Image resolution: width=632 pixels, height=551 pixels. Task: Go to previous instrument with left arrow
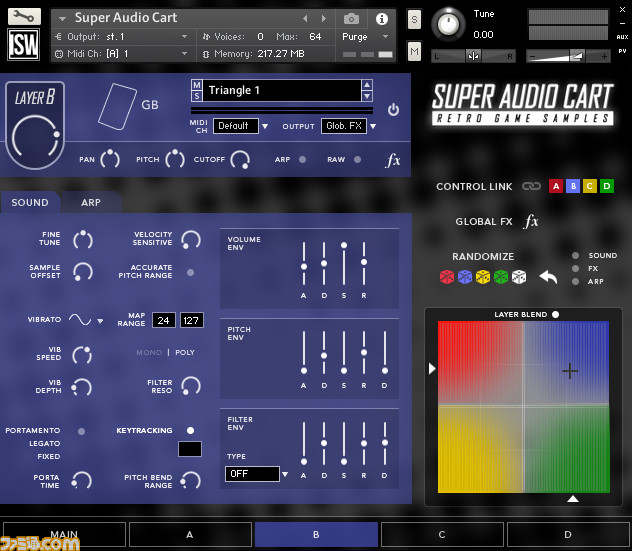[305, 19]
